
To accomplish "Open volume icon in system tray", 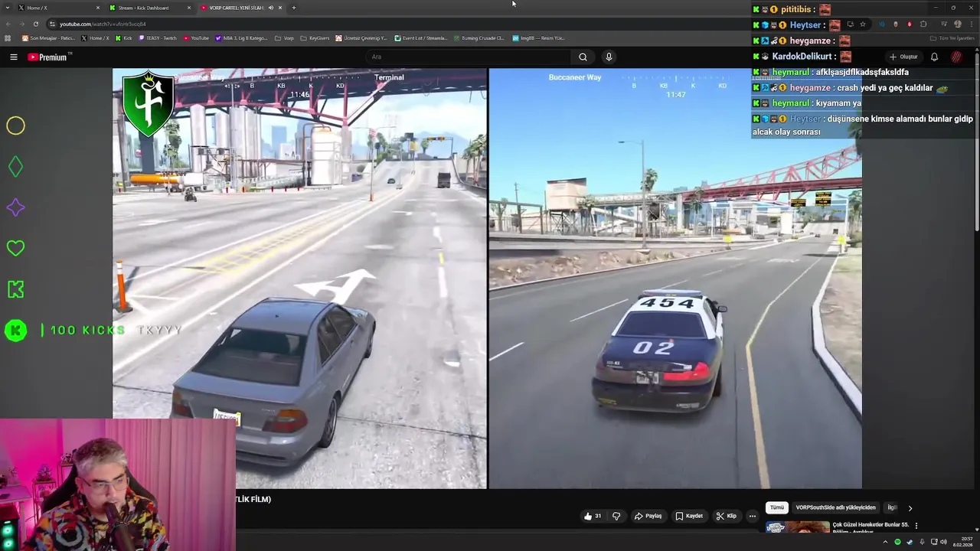I will pos(943,542).
